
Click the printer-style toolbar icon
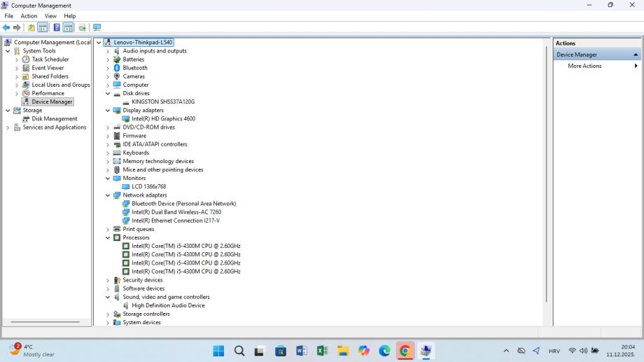(82, 27)
